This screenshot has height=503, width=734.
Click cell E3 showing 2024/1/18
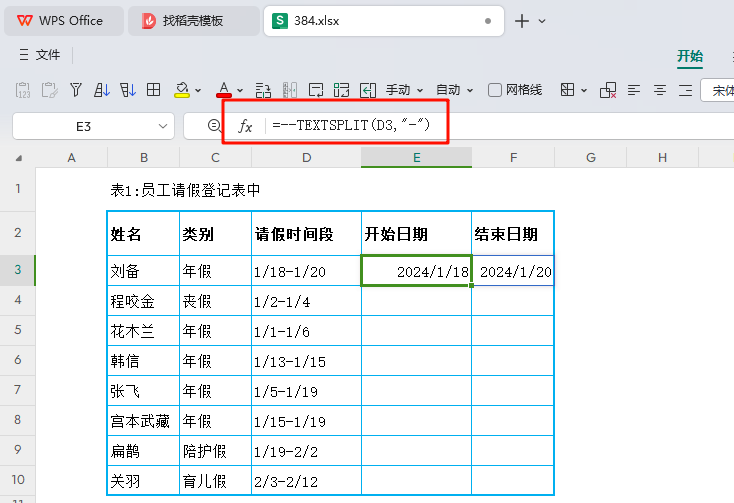click(x=416, y=270)
